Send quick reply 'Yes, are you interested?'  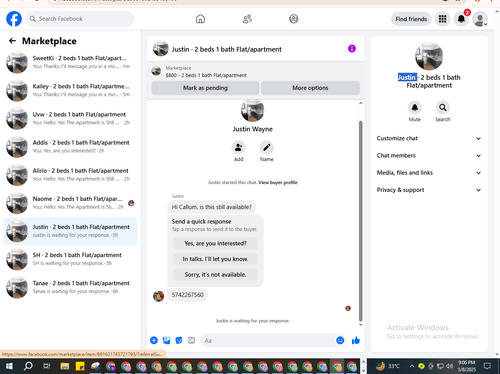pos(215,243)
